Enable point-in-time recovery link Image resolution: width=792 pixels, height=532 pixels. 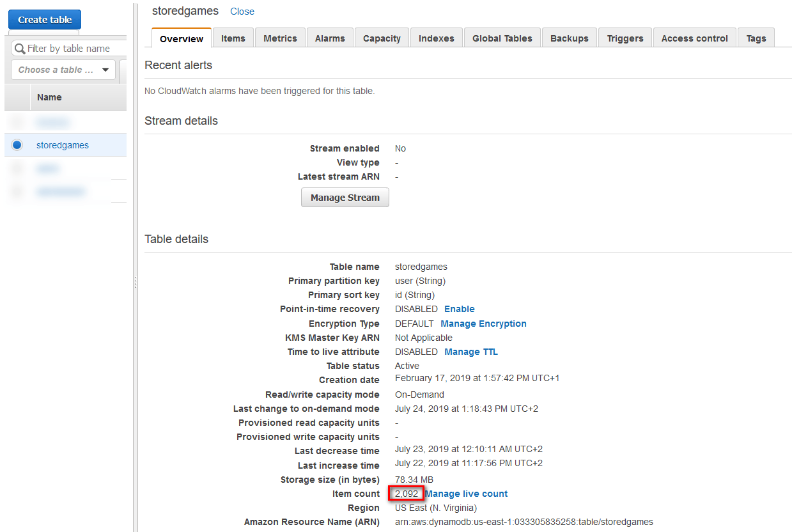point(460,309)
